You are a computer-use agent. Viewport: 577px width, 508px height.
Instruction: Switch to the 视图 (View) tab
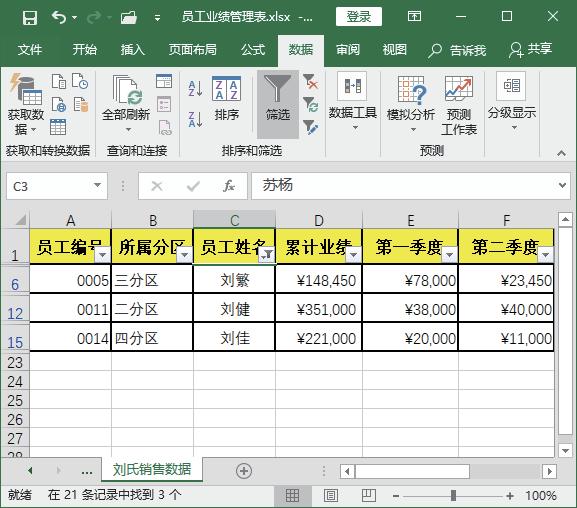394,49
